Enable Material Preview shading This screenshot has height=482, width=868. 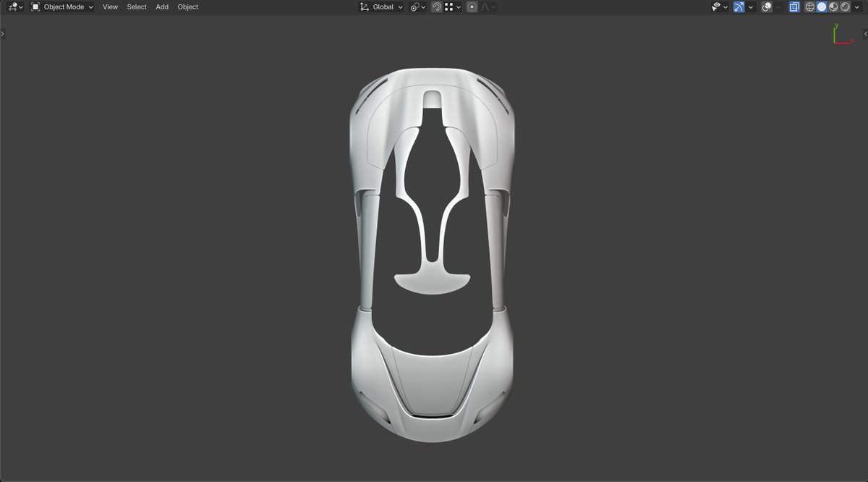click(833, 7)
